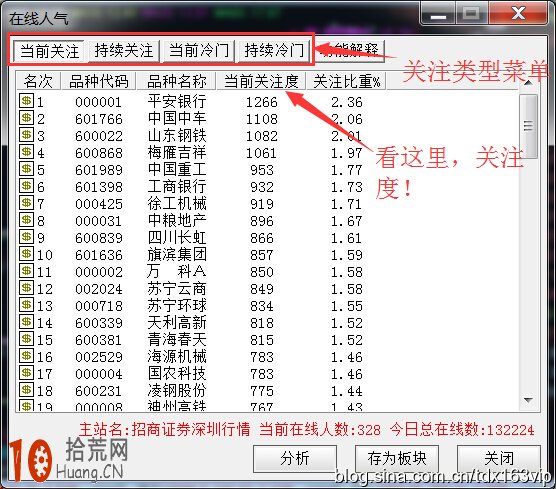Screen dimensions: 556x489
Task: Click the dollar icon beside 旗滨集团
Action: click(26, 254)
